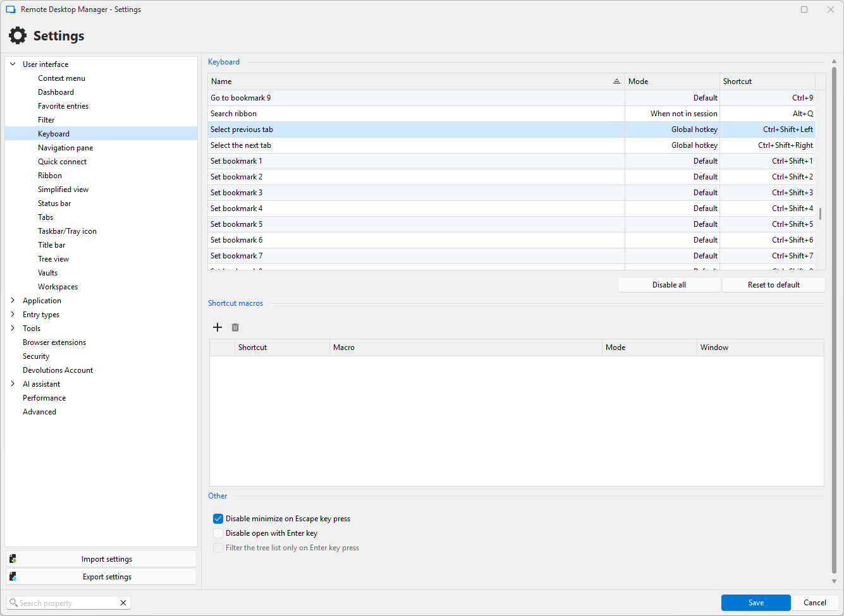This screenshot has width=844, height=616.
Task: Open Devolutions Account settings
Action: click(x=58, y=370)
